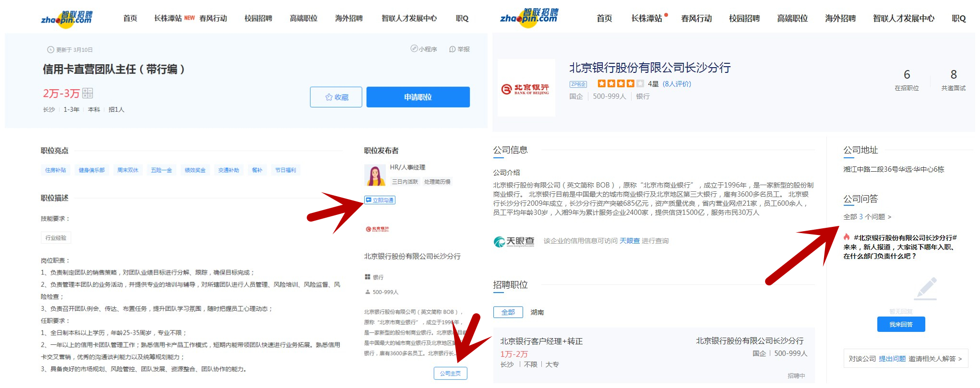The image size is (980, 388).
Task: Open 智联人才发展中心 in company page nav
Action: pyautogui.click(x=904, y=18)
